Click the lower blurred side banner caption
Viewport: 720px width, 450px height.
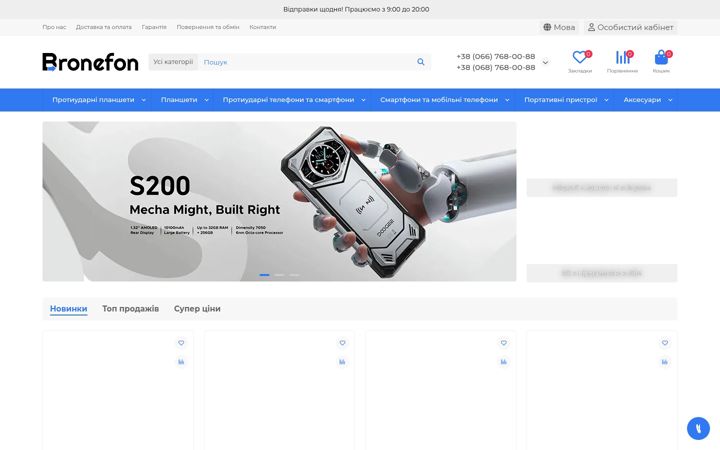pyautogui.click(x=602, y=273)
